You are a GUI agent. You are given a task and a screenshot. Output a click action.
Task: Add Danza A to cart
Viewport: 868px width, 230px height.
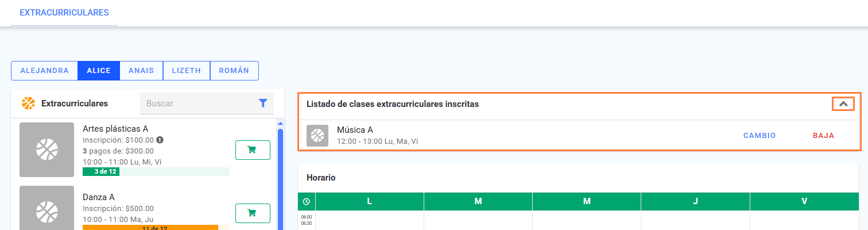coord(253,213)
